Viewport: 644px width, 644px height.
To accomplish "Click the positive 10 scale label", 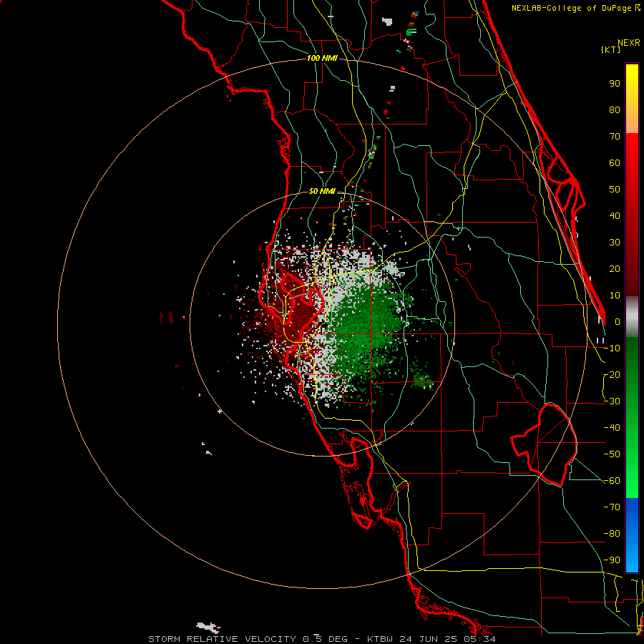I will pos(615,296).
